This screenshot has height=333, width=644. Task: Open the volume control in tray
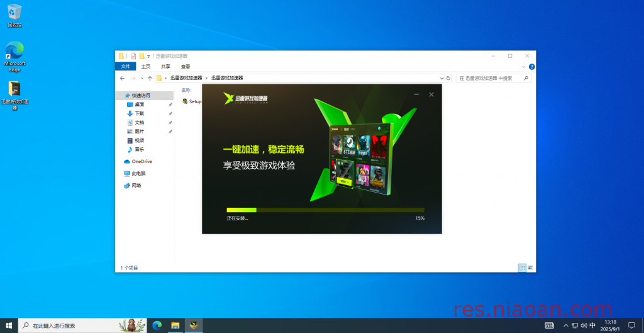click(584, 325)
